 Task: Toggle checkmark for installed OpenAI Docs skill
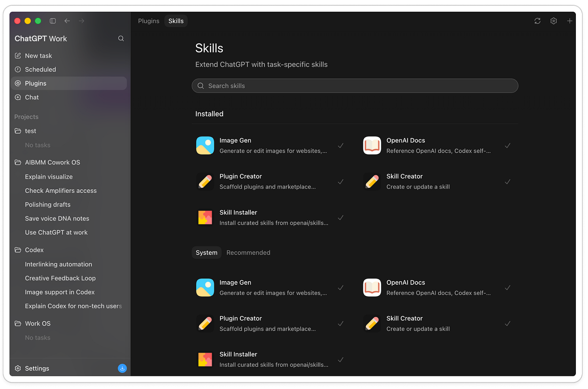[508, 145]
